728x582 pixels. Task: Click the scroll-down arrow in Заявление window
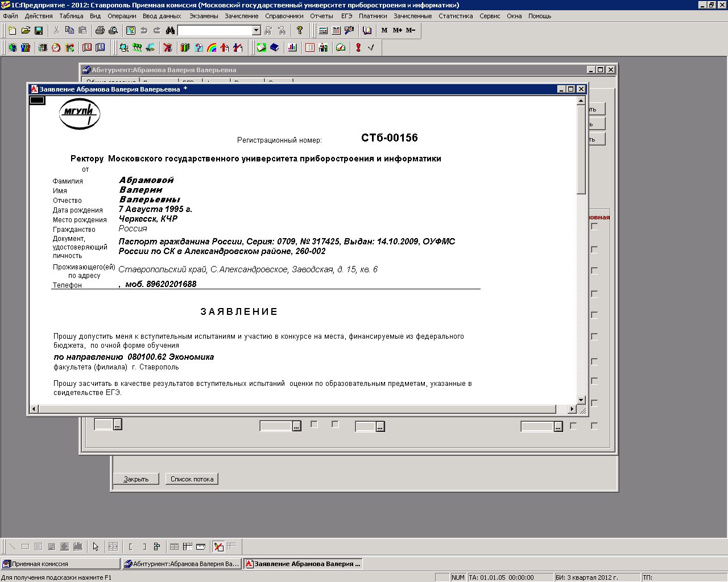pyautogui.click(x=581, y=400)
